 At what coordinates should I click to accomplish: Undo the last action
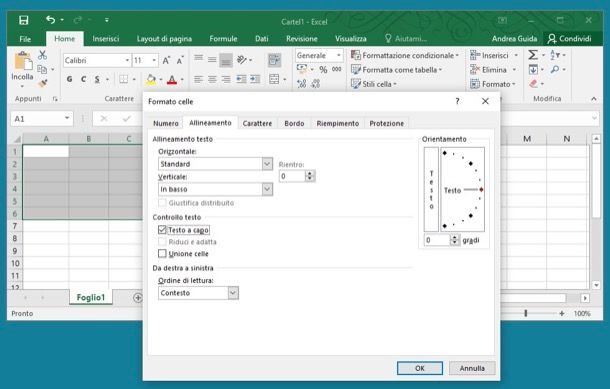click(50, 20)
